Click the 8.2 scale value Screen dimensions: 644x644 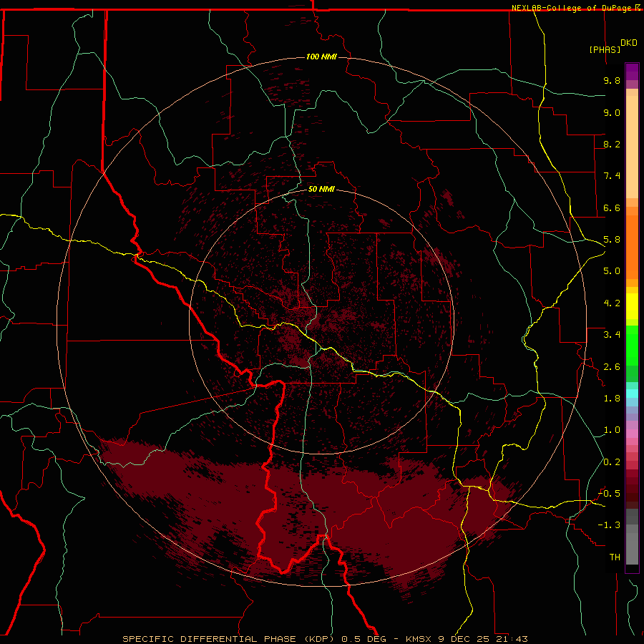coord(612,144)
